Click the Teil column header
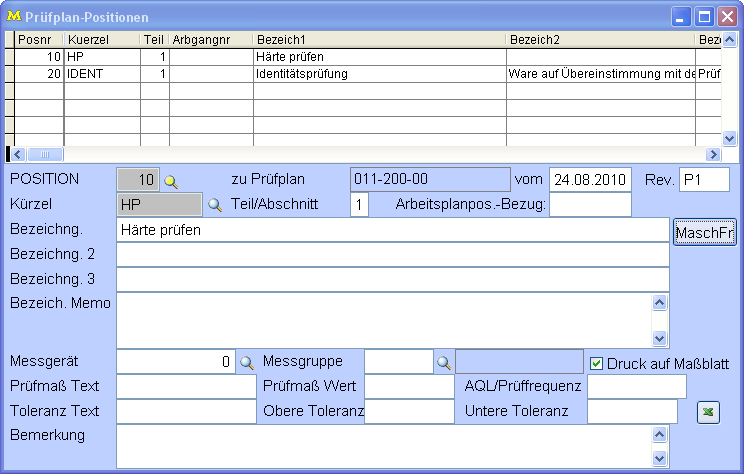The height and width of the screenshot is (474, 744). (155, 39)
